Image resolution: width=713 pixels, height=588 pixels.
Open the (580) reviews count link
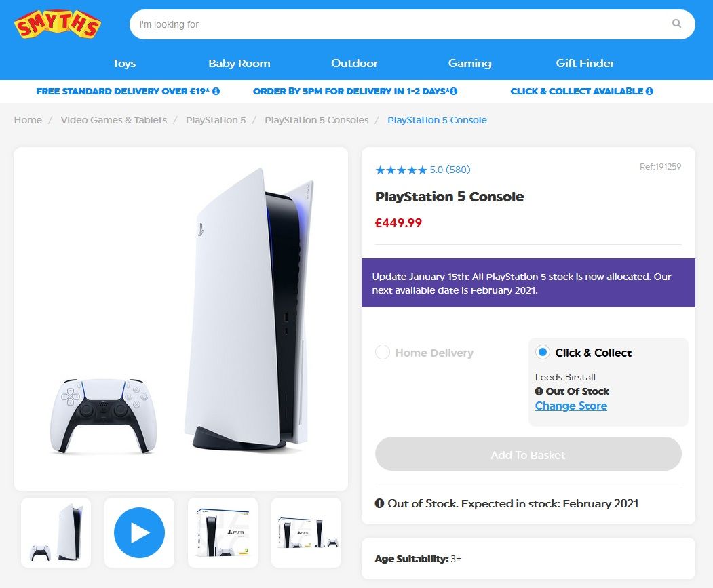tap(458, 170)
